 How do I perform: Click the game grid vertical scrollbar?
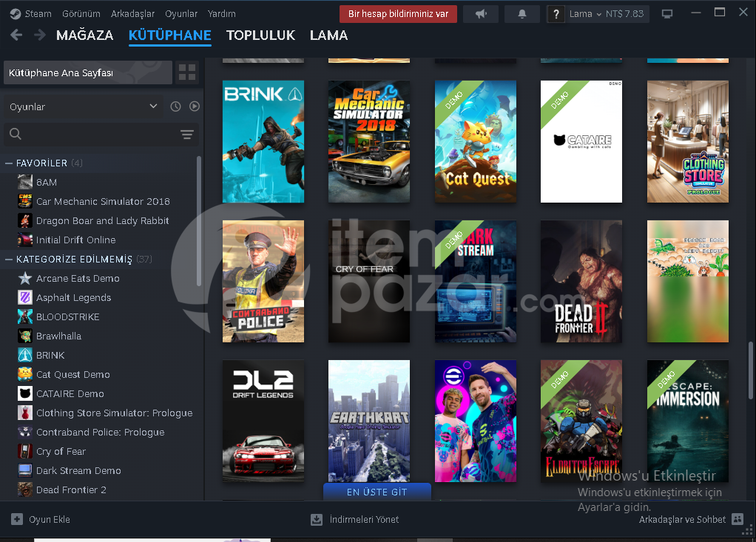pyautogui.click(x=750, y=370)
